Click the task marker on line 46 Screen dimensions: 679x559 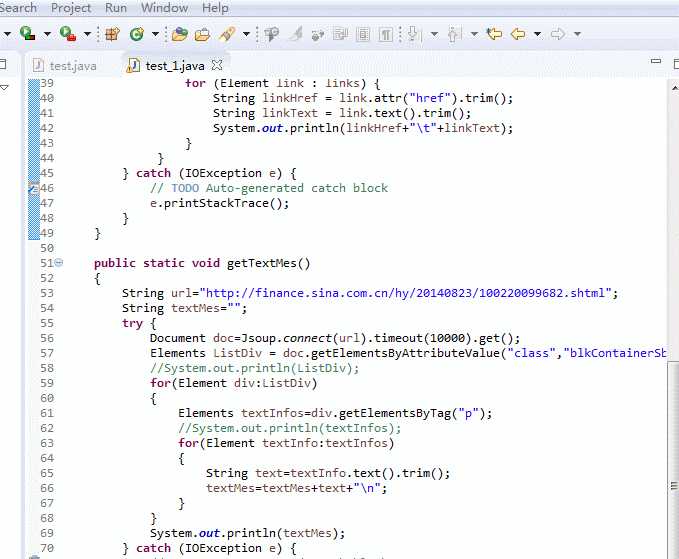(x=33, y=188)
